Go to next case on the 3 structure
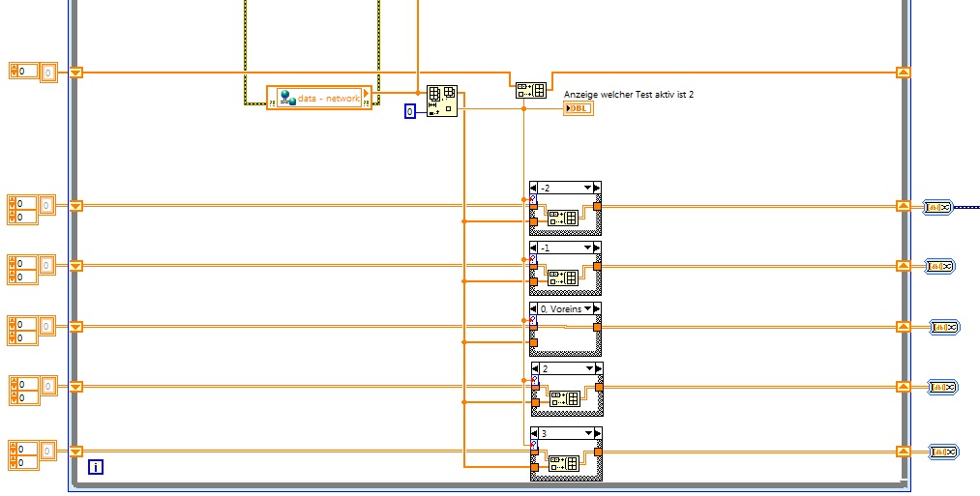The width and height of the screenshot is (980, 496). (x=598, y=433)
